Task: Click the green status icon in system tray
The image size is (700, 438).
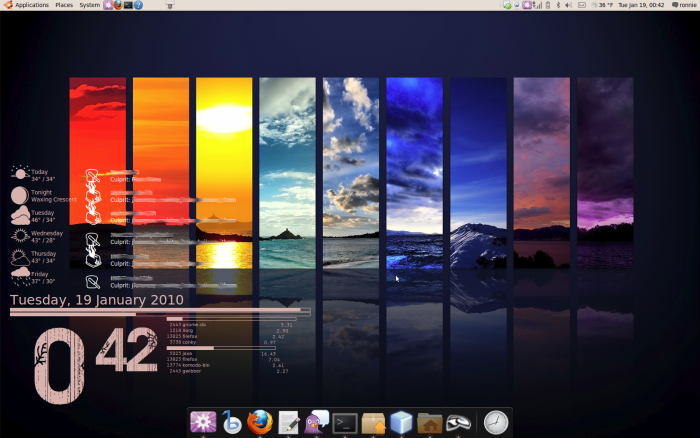Action: (x=507, y=5)
